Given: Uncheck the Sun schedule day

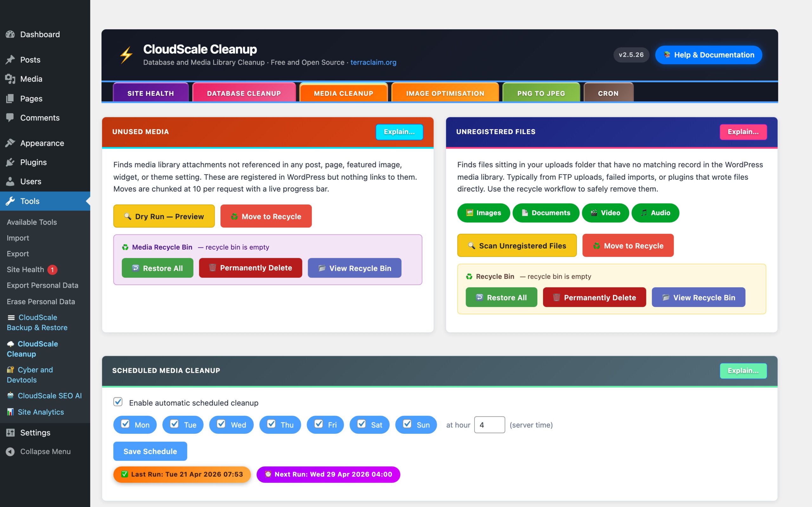Looking at the screenshot, I should tap(407, 424).
